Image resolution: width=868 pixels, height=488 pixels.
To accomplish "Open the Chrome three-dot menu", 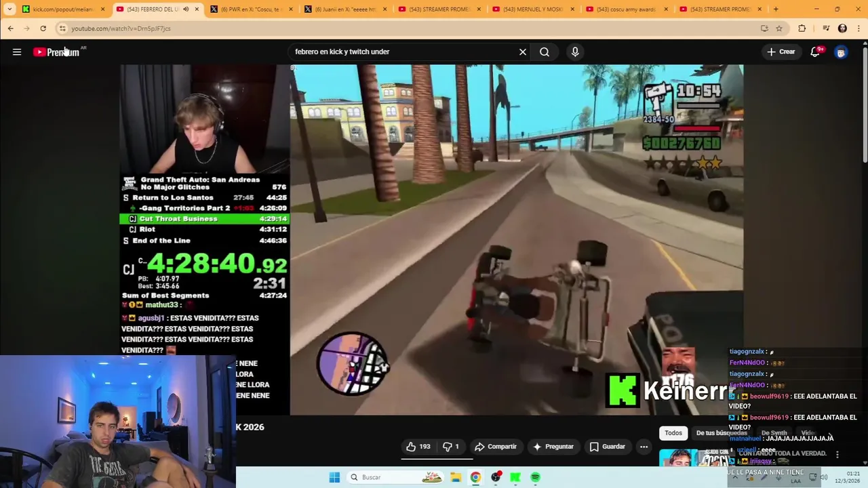I will tap(859, 28).
